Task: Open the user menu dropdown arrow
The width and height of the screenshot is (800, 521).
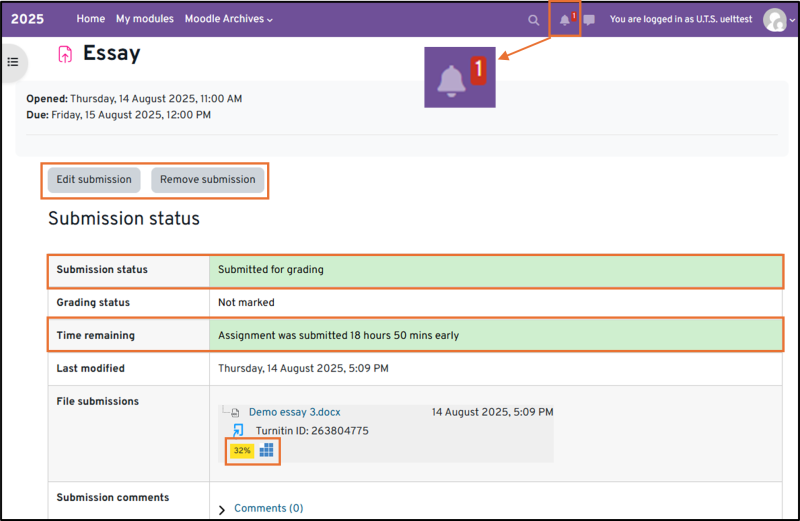Action: pos(791,20)
